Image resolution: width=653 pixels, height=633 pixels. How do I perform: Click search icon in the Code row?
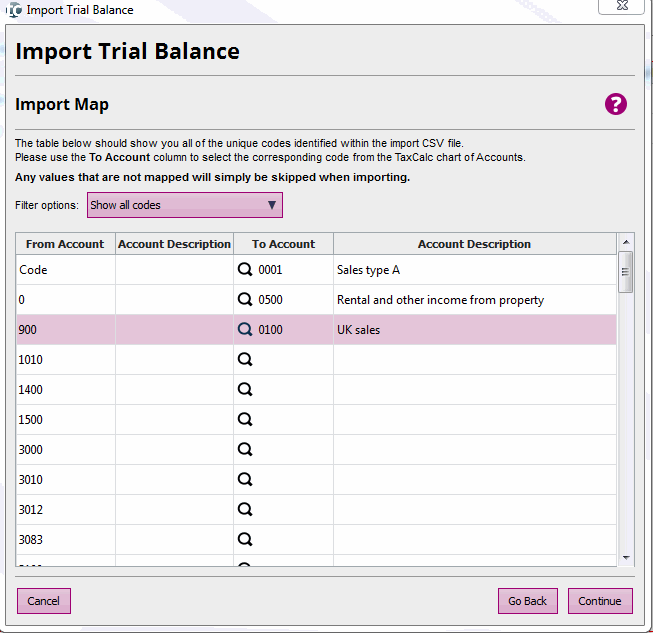coord(244,270)
